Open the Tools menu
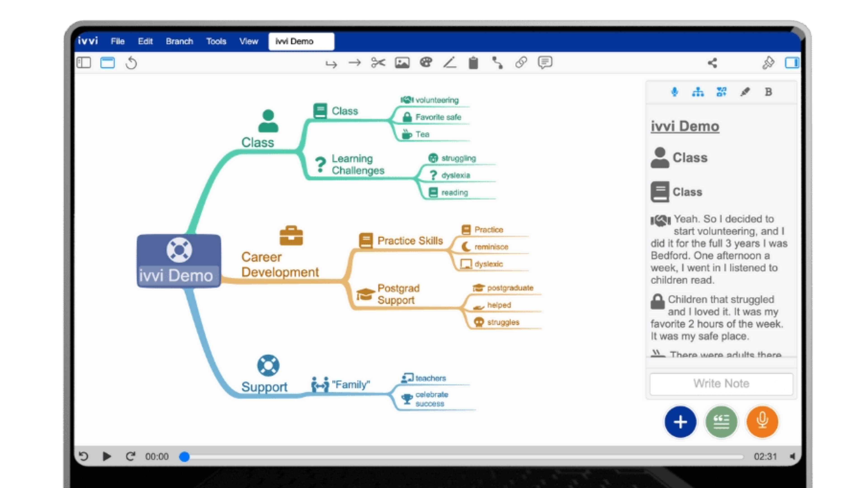Screen dimensions: 868x488 pyautogui.click(x=216, y=41)
